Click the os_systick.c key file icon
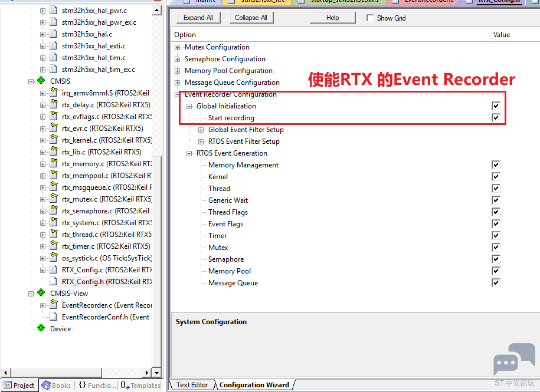The height and width of the screenshot is (392, 540). 54,257
